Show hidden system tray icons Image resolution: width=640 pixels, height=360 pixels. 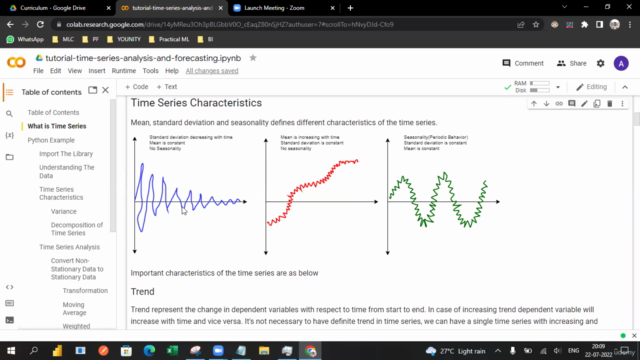point(498,351)
